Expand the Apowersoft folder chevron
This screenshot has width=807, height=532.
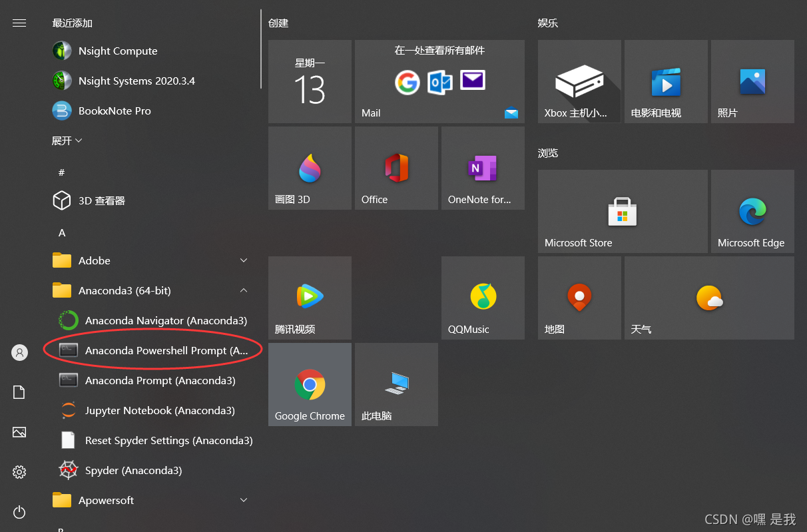tap(244, 500)
